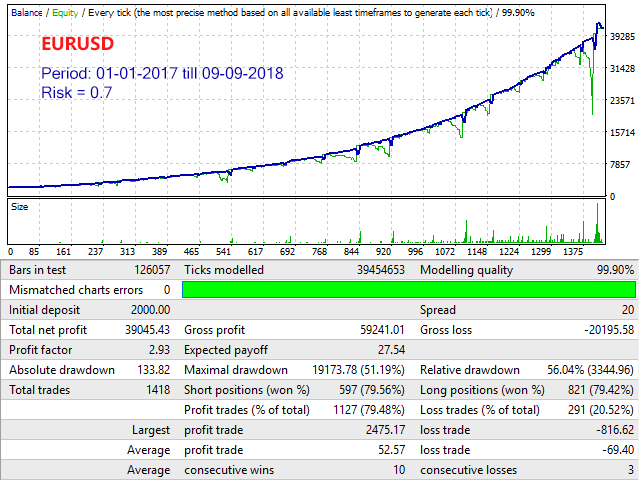
Task: Select the 27.54 expected payoff value
Action: click(391, 350)
